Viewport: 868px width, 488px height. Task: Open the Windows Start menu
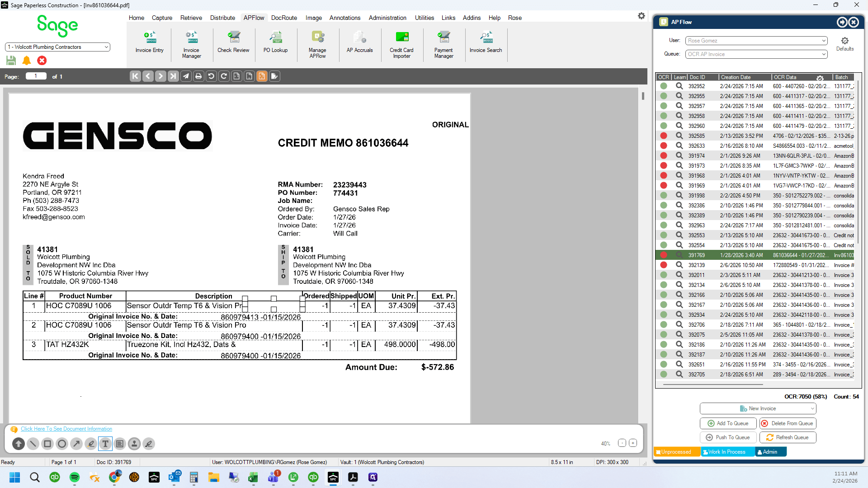pos(15,477)
